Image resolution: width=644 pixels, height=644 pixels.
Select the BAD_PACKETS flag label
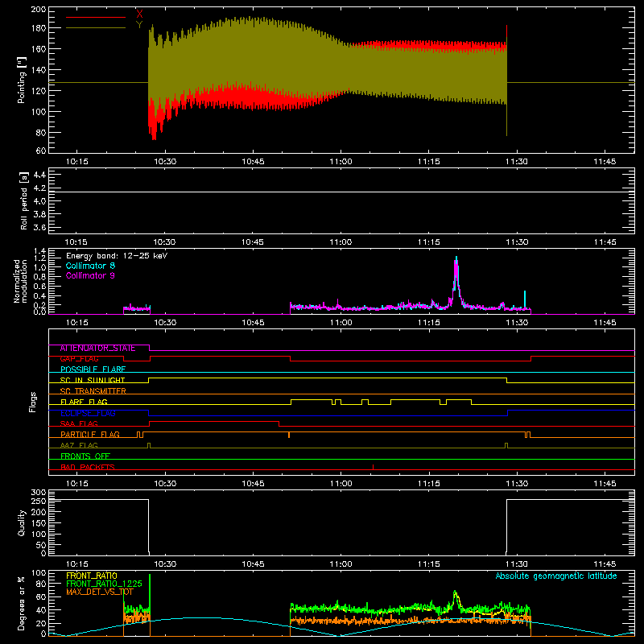[x=88, y=467]
